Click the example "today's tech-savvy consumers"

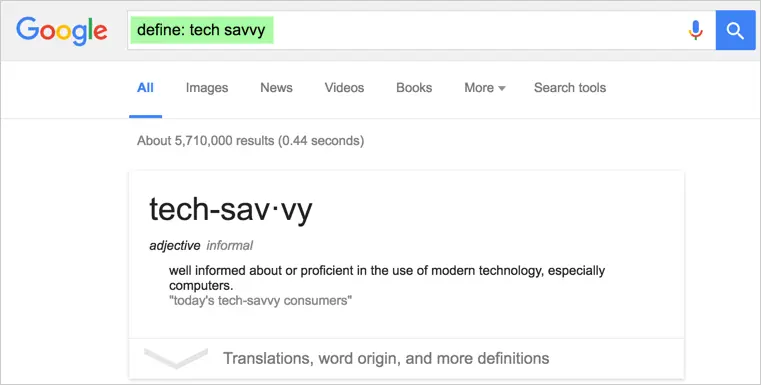(x=260, y=301)
